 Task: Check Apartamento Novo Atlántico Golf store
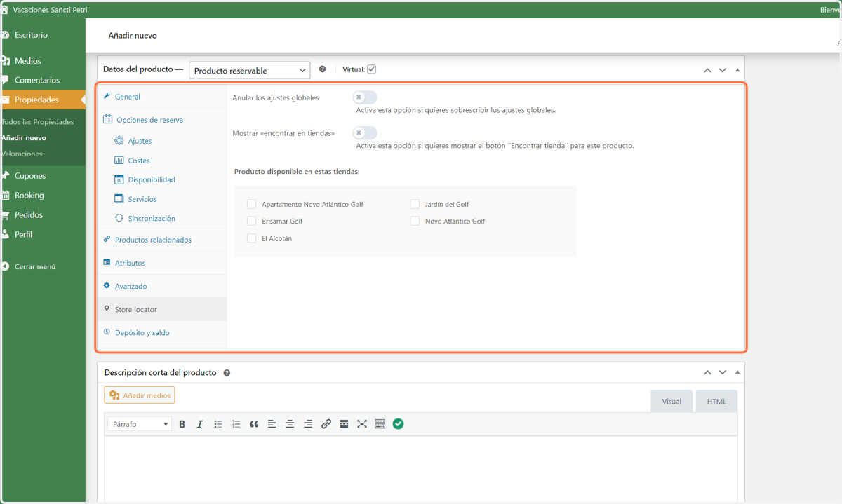[252, 204]
